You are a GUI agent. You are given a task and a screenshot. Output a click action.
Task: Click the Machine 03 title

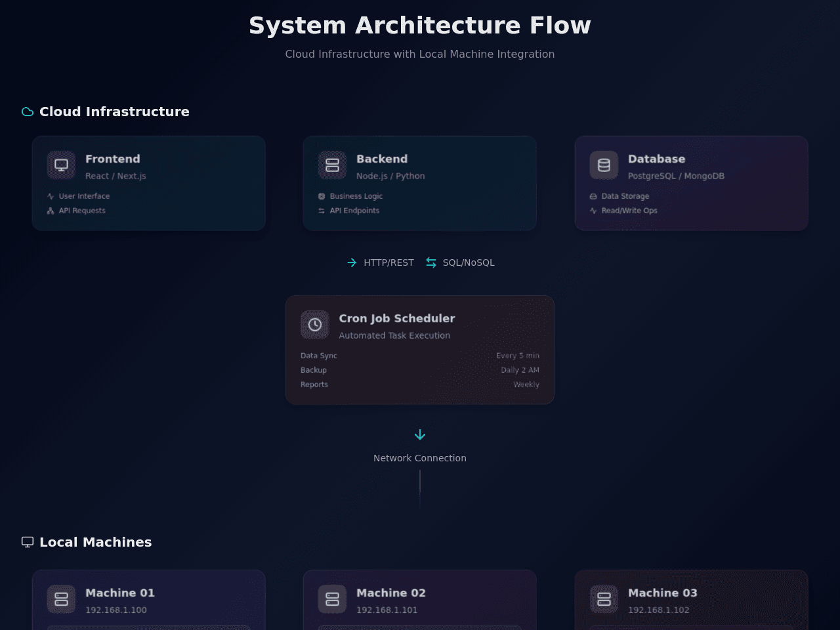tap(663, 593)
